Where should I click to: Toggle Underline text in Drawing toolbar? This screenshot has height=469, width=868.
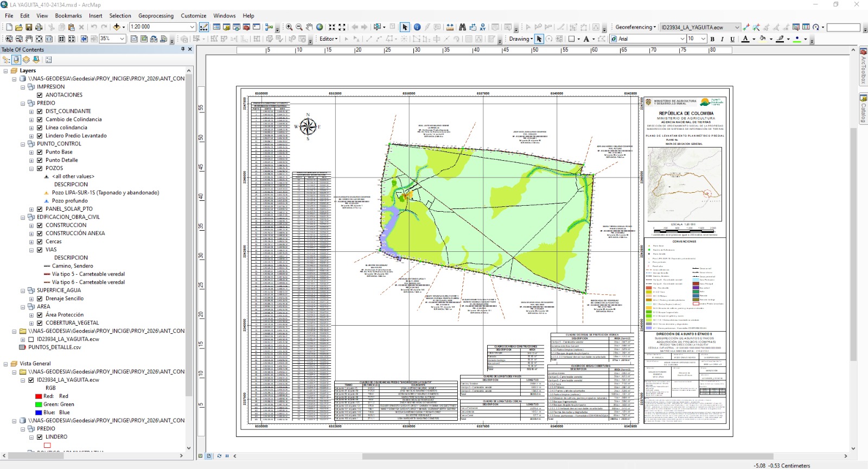pos(732,39)
